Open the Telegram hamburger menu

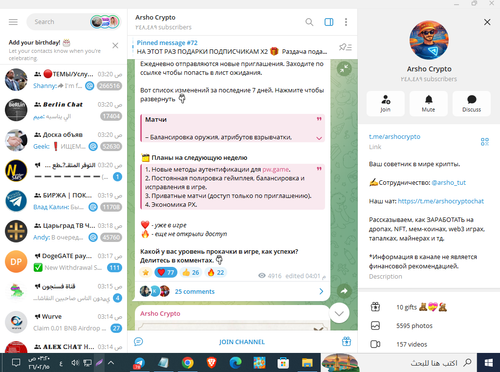13,22
